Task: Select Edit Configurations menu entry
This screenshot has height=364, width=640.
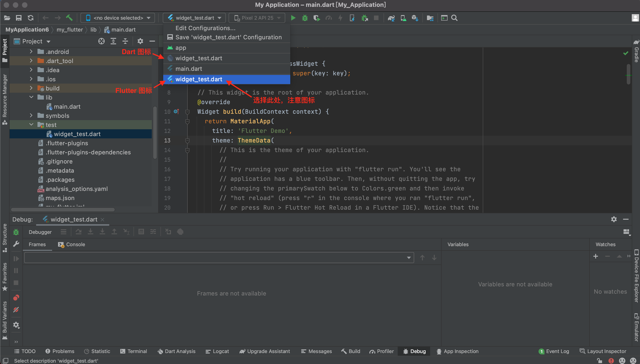Action: tap(227, 28)
